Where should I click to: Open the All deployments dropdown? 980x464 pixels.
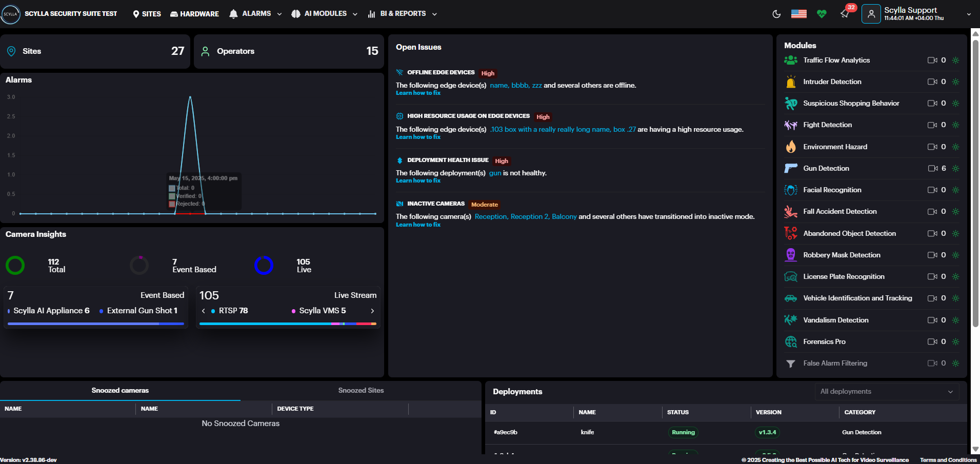point(886,392)
